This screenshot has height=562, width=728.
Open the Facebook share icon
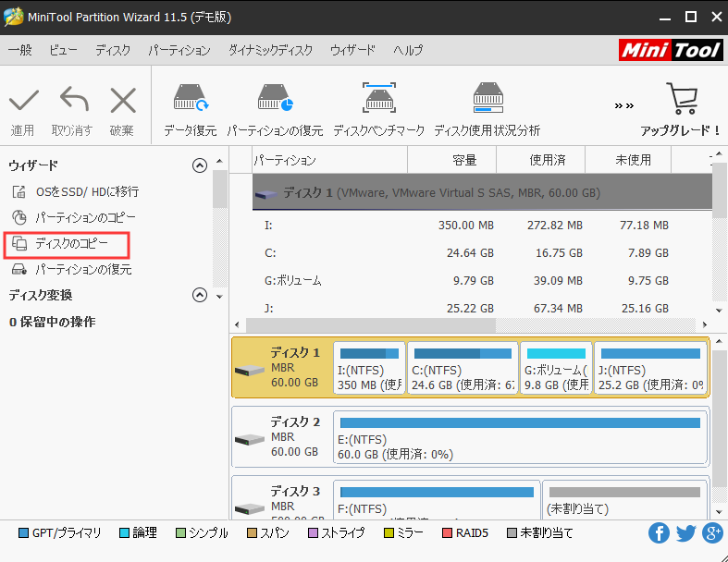[x=659, y=532]
